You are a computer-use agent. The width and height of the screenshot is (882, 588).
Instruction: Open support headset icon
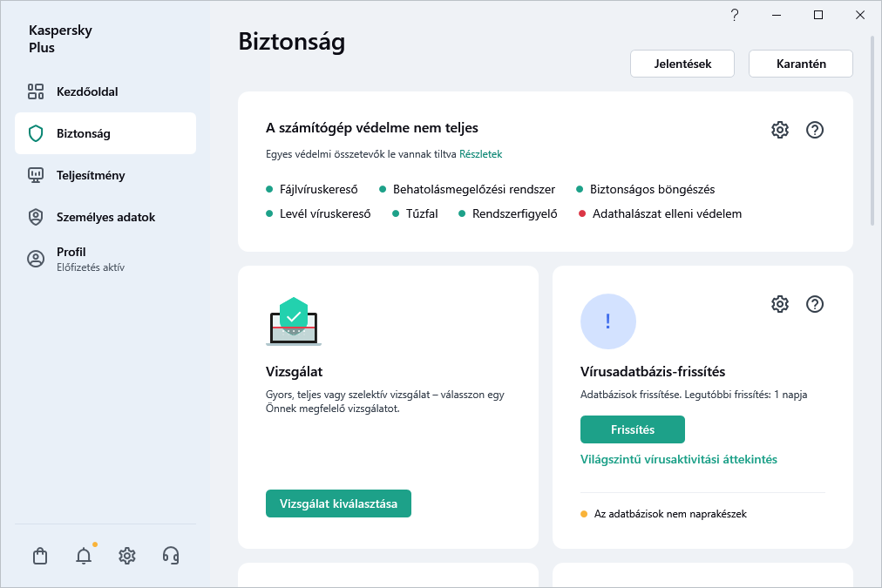pyautogui.click(x=171, y=556)
